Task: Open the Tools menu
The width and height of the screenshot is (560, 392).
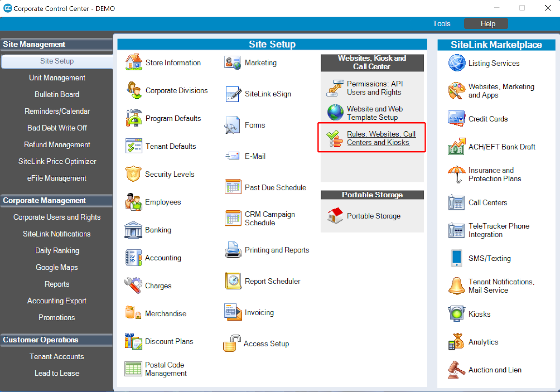Action: [x=441, y=23]
